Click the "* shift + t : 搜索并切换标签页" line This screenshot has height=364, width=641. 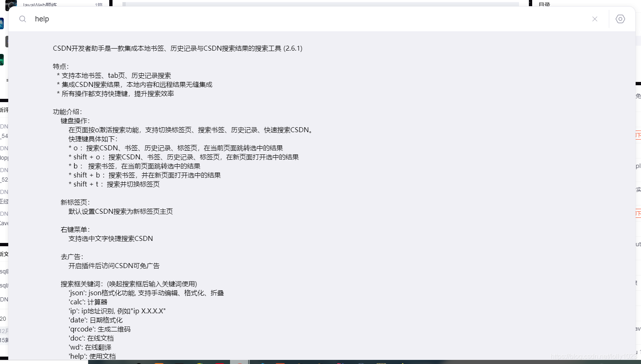click(114, 184)
